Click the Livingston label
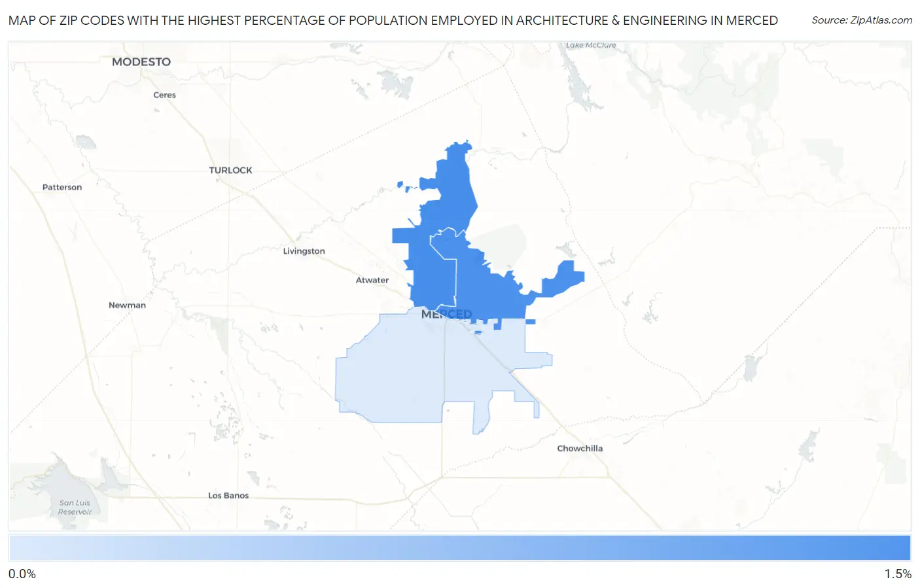The height and width of the screenshot is (588, 920). pos(304,251)
